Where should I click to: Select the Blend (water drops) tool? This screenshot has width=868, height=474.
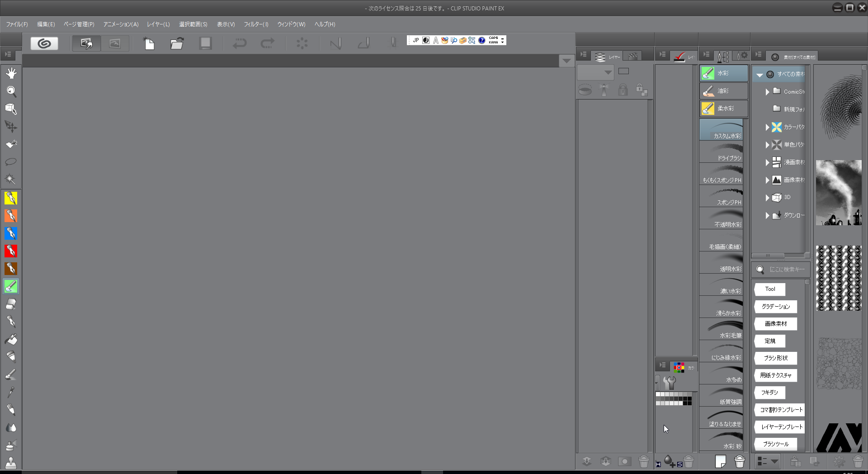click(11, 427)
